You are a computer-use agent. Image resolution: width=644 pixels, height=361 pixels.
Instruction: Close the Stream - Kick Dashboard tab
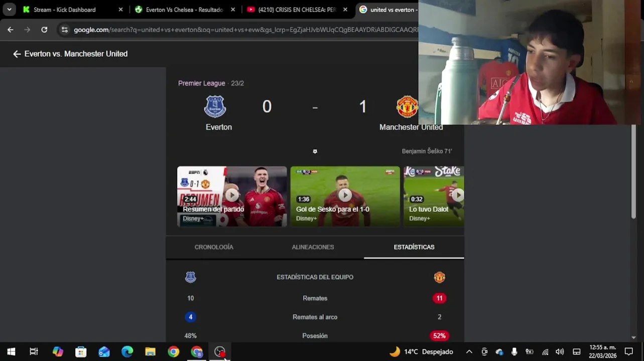click(120, 10)
